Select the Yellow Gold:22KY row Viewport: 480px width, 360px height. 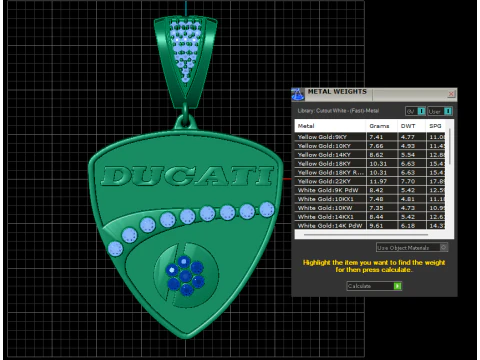click(x=370, y=181)
